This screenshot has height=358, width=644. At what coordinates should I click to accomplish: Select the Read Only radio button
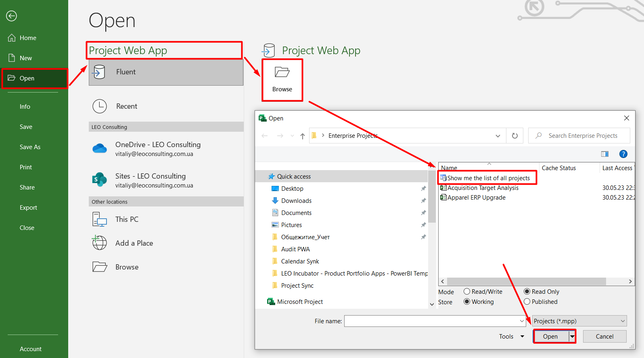coord(527,291)
